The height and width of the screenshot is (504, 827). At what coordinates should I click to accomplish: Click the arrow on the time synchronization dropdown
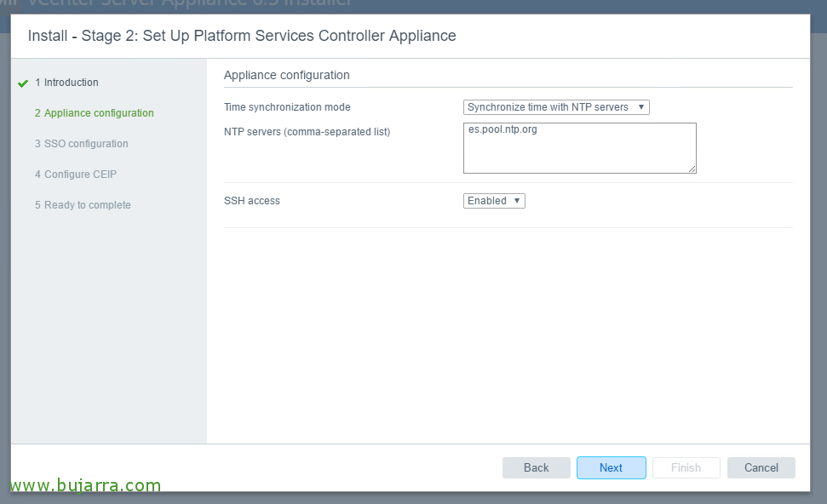click(641, 107)
